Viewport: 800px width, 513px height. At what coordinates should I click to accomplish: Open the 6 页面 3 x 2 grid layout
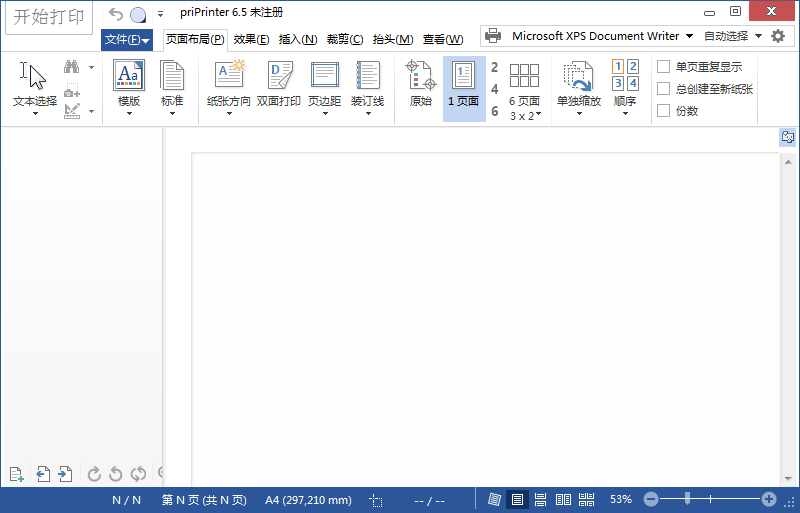tap(524, 91)
